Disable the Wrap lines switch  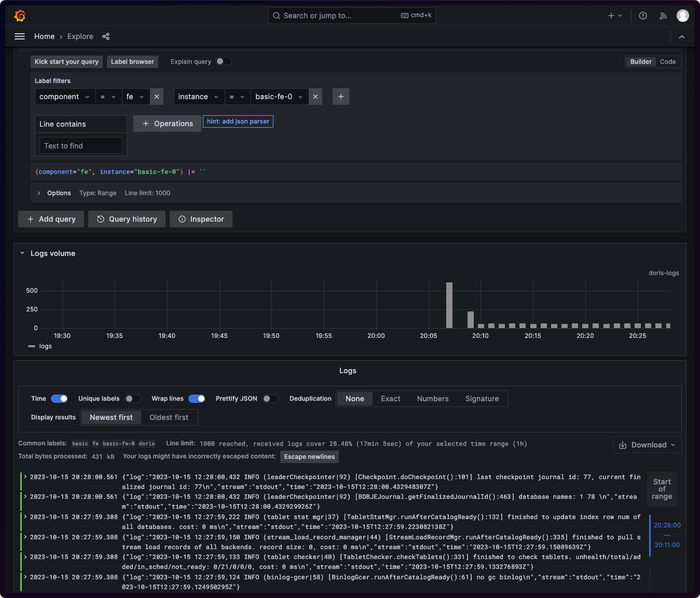point(197,399)
